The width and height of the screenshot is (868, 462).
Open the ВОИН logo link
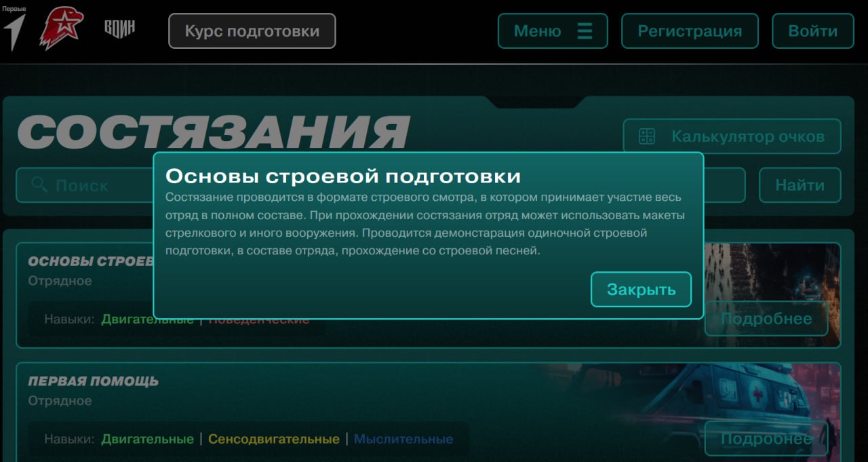click(119, 29)
